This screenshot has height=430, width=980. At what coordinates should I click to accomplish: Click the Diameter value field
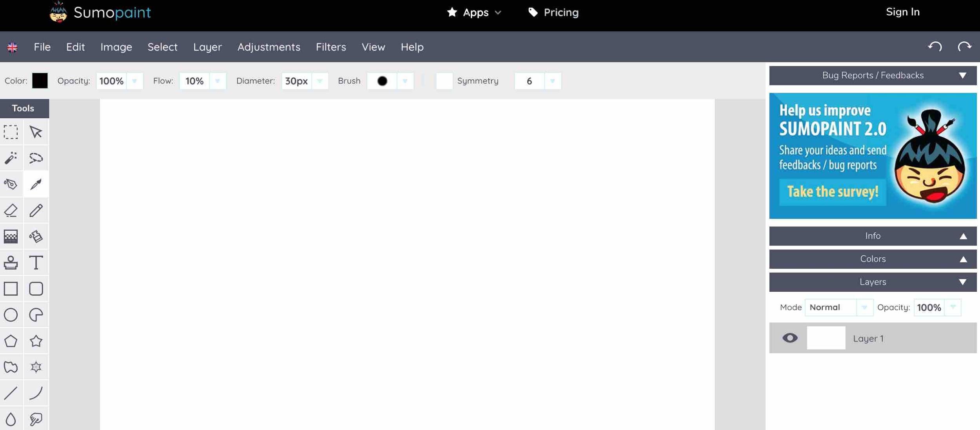(296, 81)
